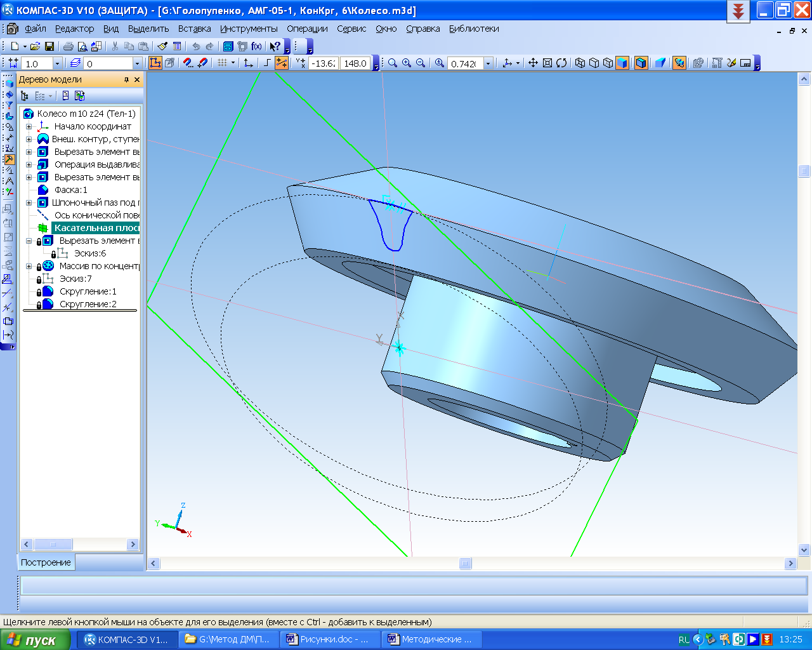Open the Editing a part panel in the sidebar
The height and width of the screenshot is (650, 812).
point(9,83)
